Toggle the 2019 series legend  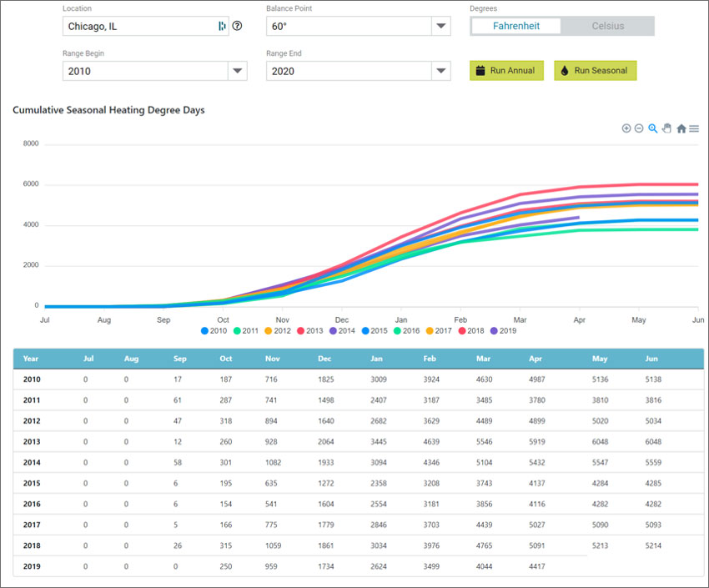503,331
